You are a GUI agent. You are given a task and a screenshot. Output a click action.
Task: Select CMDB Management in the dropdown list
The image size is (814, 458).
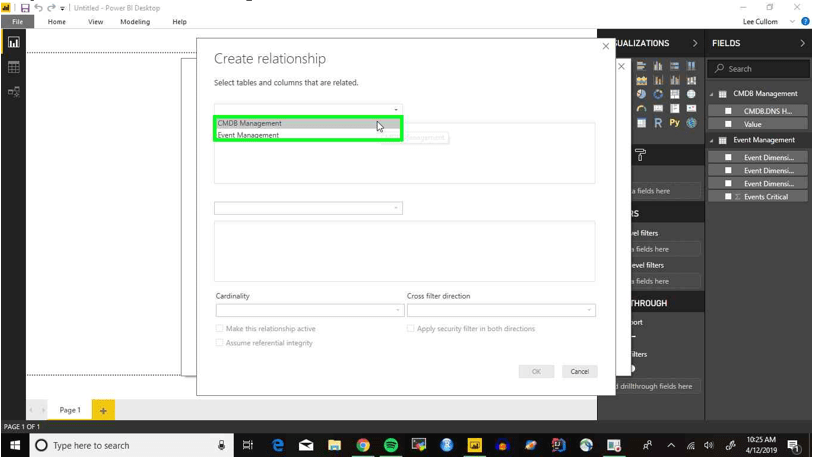pyautogui.click(x=308, y=123)
